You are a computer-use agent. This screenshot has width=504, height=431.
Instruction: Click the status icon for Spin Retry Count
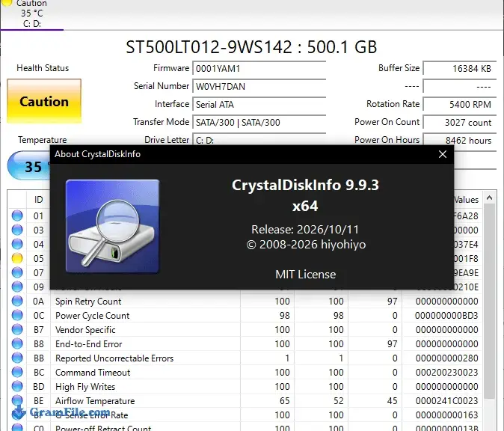coord(17,301)
